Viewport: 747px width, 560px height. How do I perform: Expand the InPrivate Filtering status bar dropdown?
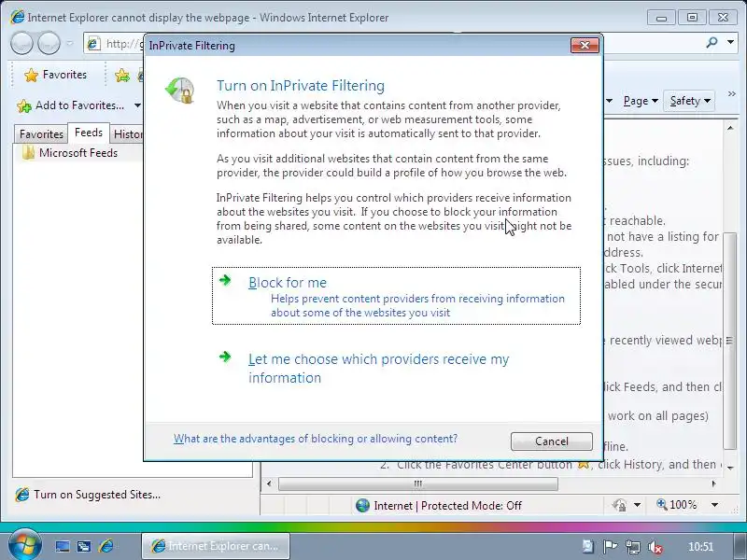coord(637,505)
